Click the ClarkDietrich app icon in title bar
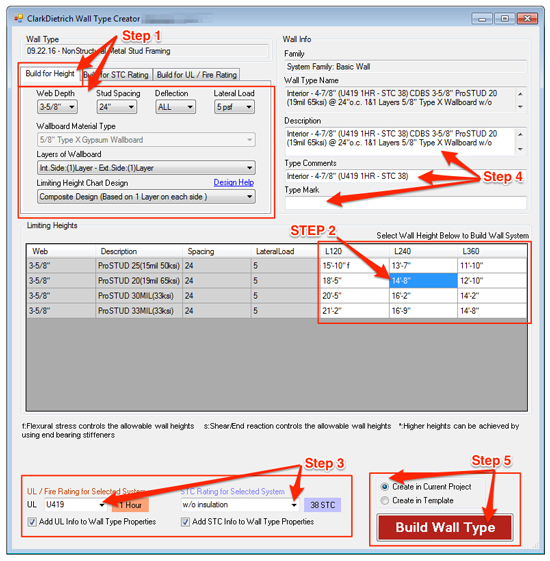This screenshot has width=550, height=561. 19,18
